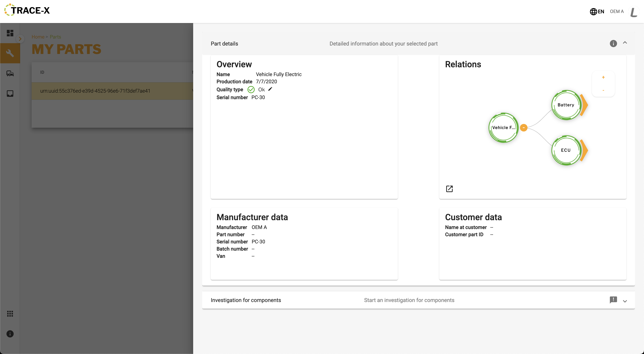Click the language globe EN selector
This screenshot has height=354, width=644.
click(597, 12)
